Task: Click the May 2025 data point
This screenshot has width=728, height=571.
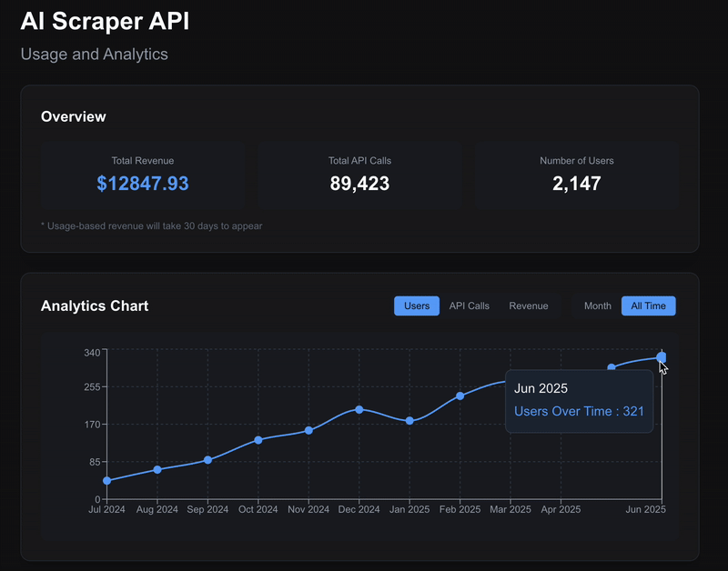Action: (x=611, y=366)
